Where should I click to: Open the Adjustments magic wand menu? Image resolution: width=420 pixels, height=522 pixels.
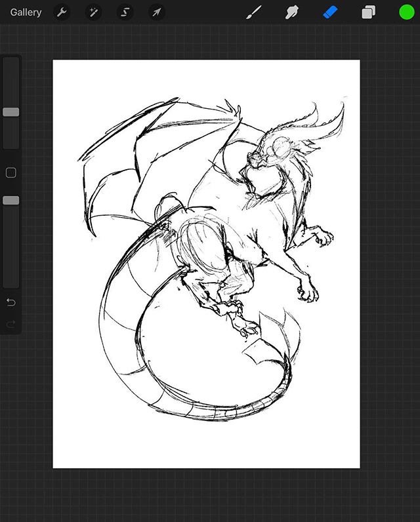pyautogui.click(x=93, y=12)
